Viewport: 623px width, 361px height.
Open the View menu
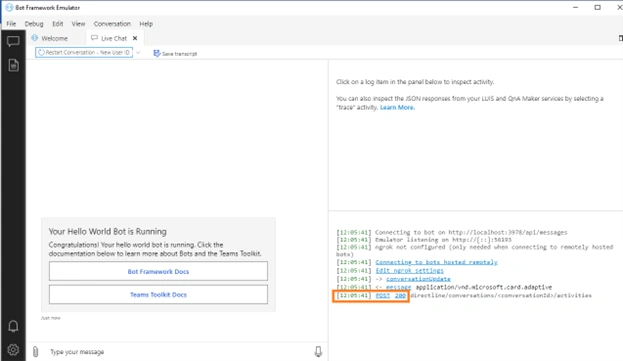(78, 24)
